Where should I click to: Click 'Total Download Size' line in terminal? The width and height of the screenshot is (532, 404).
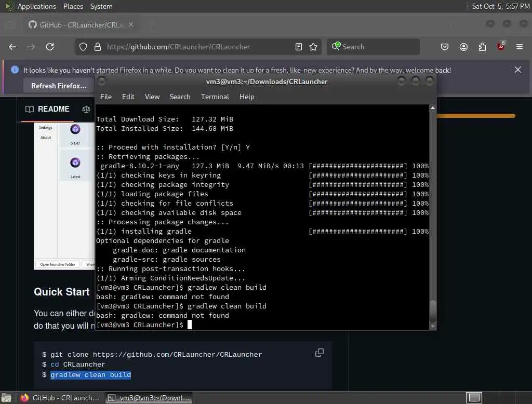pyautogui.click(x=165, y=119)
